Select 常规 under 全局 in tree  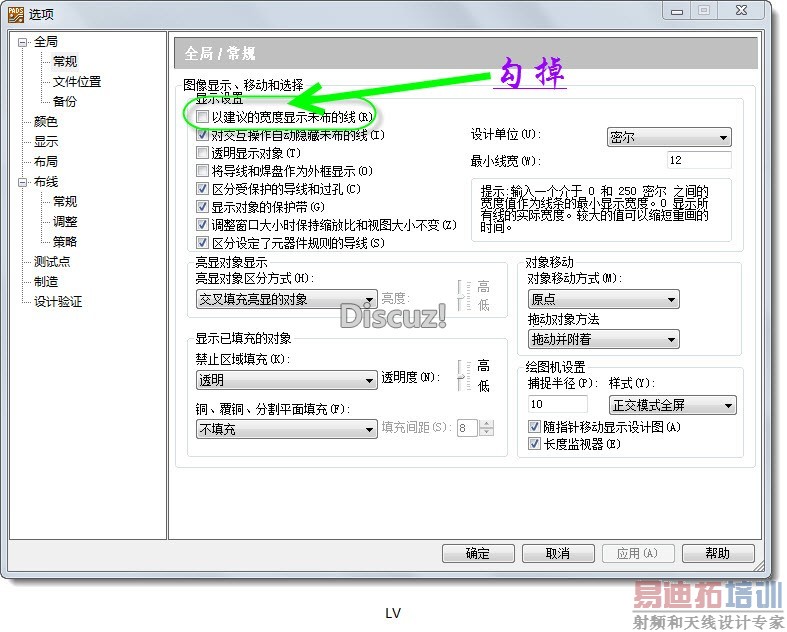pyautogui.click(x=65, y=61)
